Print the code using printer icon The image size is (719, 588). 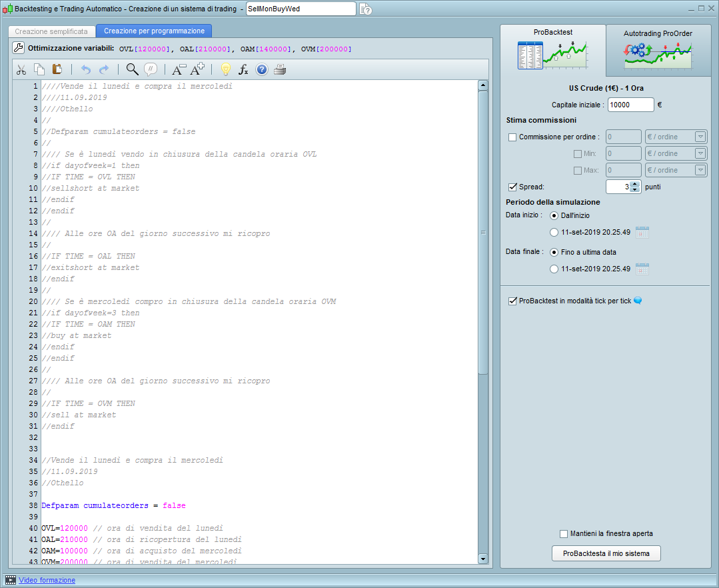280,69
